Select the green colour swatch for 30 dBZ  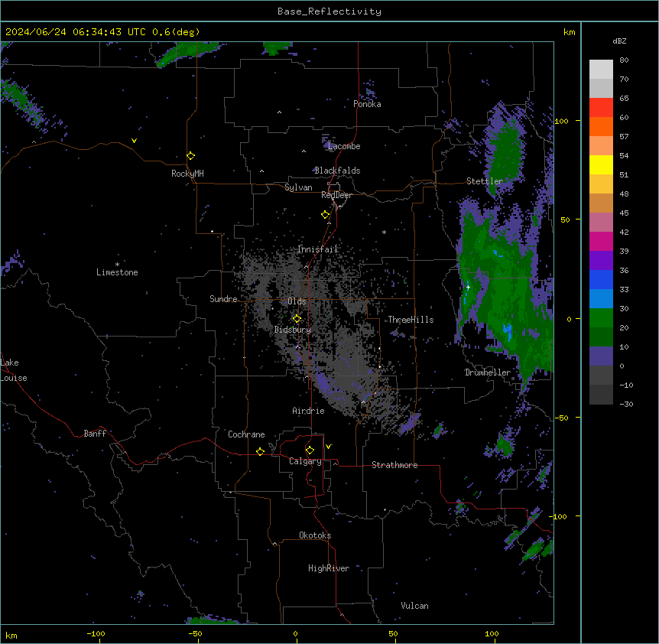coord(601,318)
